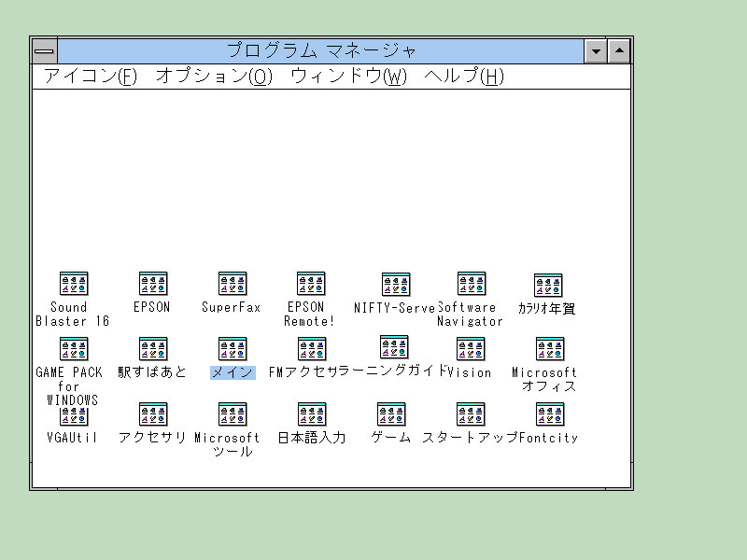
Task: Select the EPSON Remote! group icon
Action: 311,284
